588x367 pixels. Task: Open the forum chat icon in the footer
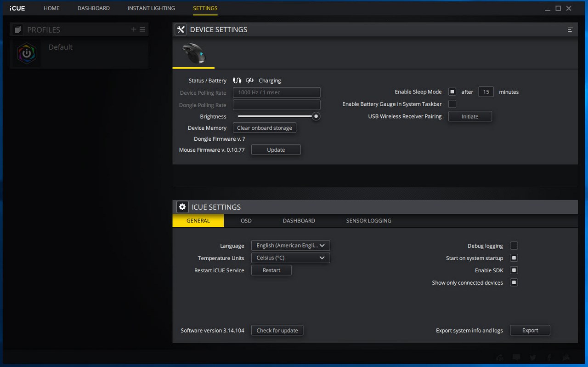[x=516, y=357]
